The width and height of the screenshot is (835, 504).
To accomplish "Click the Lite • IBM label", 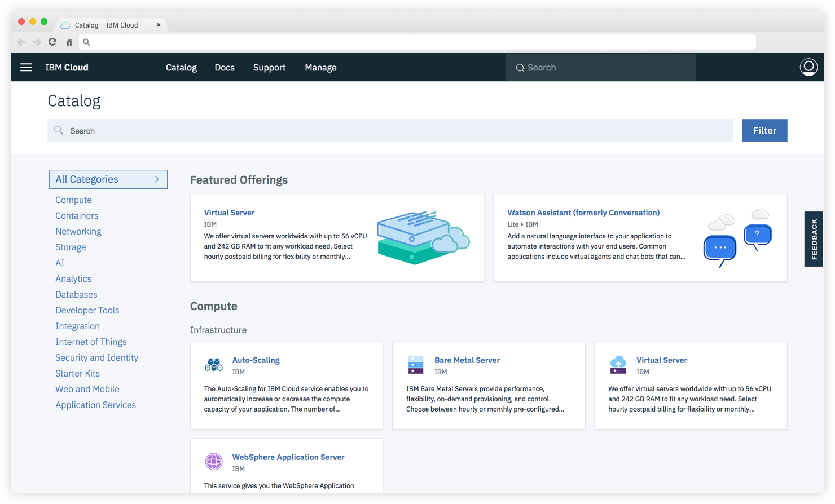I will pyautogui.click(x=522, y=224).
